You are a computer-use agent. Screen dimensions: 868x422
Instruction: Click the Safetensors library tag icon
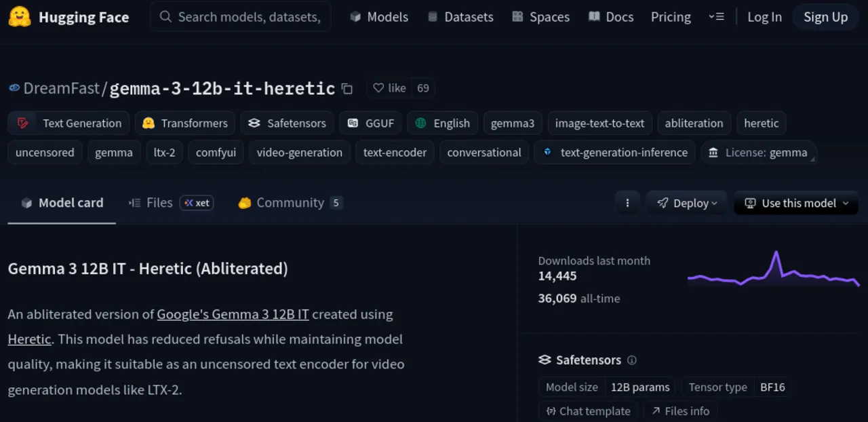[254, 123]
